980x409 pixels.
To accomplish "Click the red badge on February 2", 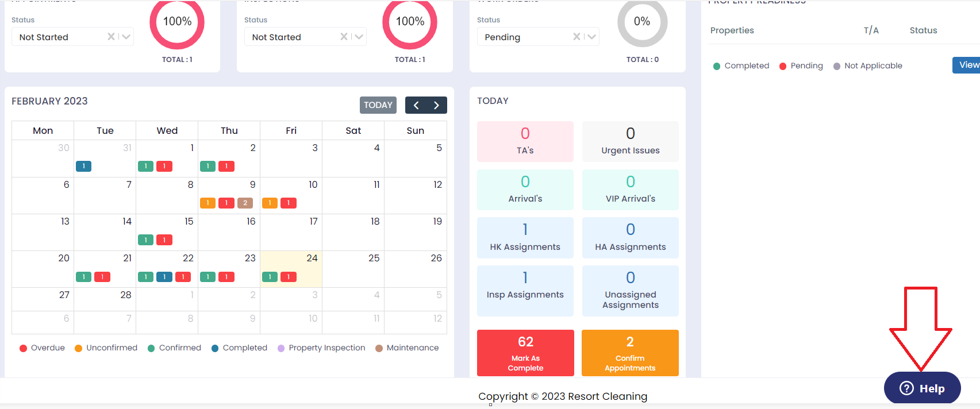I will (226, 166).
